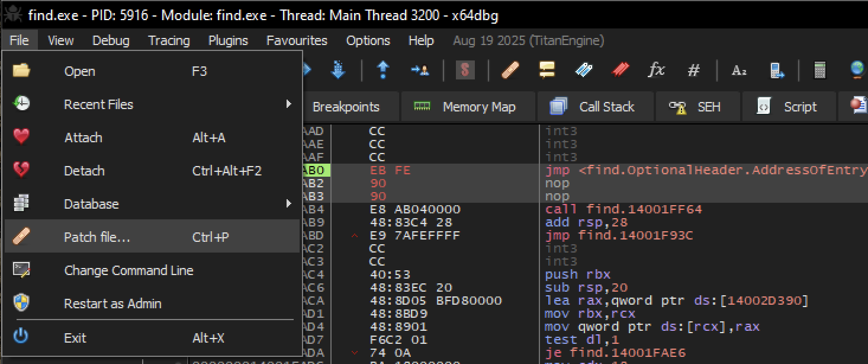This screenshot has width=868, height=364.
Task: Click the globe icon at toolbar end
Action: (859, 71)
